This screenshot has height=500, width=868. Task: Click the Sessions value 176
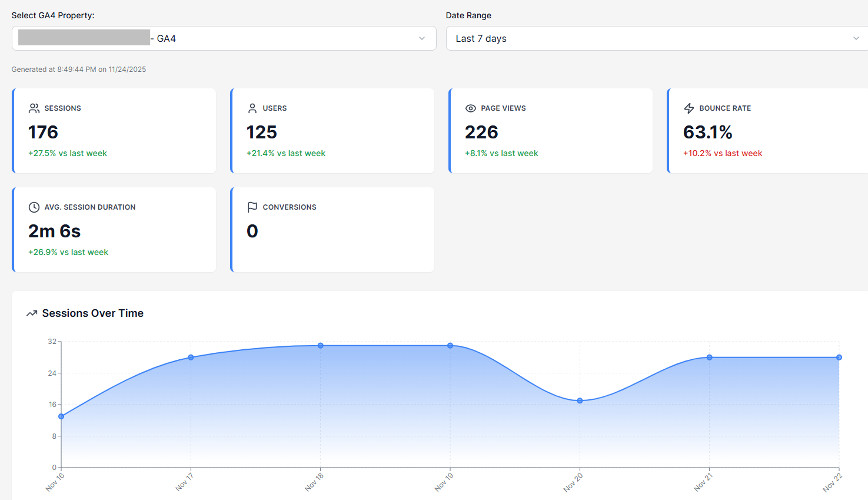pos(43,133)
